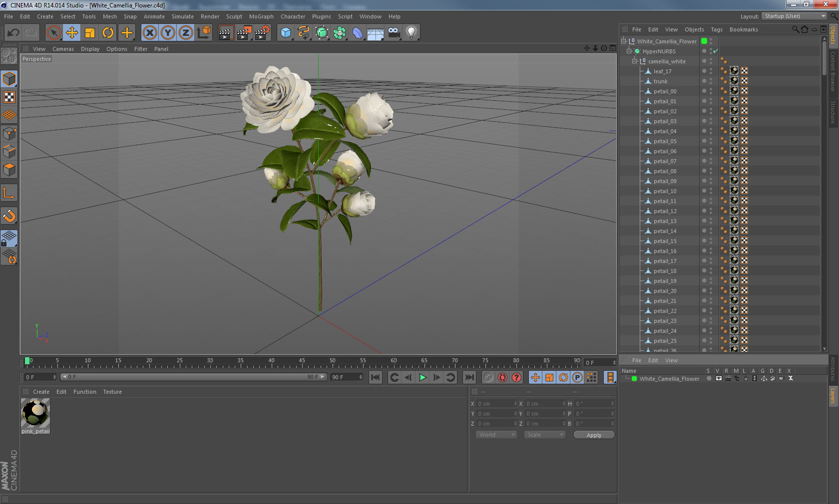Image resolution: width=839 pixels, height=504 pixels.
Task: Collapse the camellia_white group
Action: click(x=635, y=61)
